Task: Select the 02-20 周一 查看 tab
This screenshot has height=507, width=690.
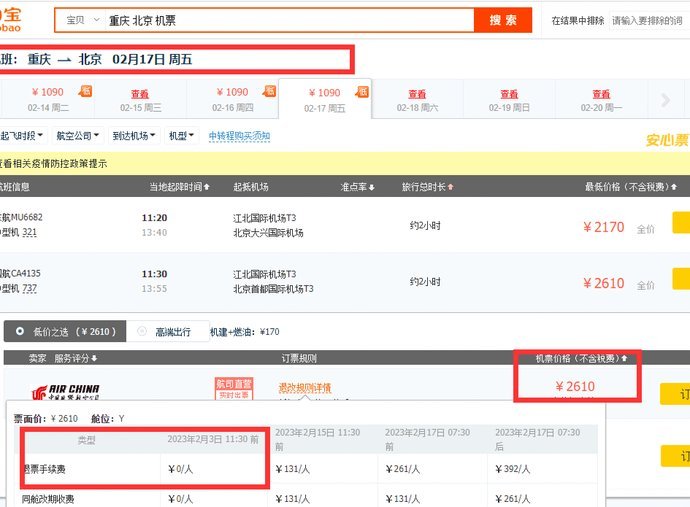Action: coord(601,99)
